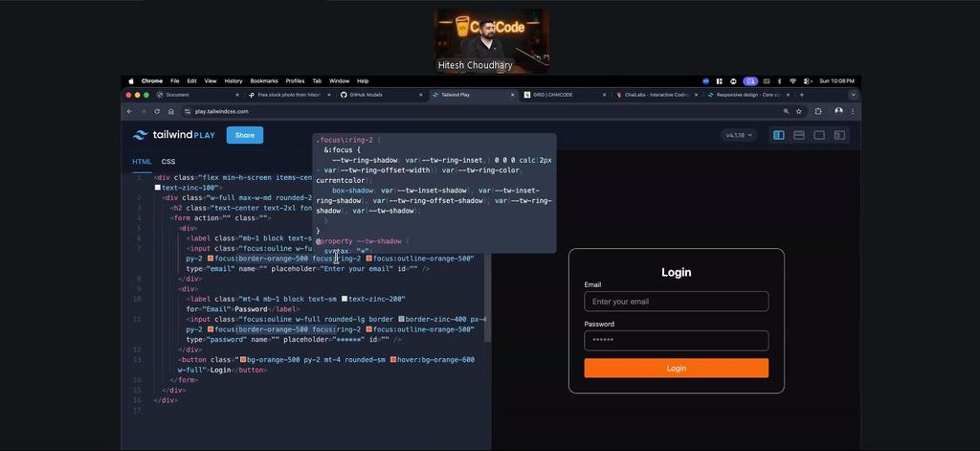This screenshot has height=451, width=980.
Task: Open the Bookmarks menu
Action: click(264, 81)
